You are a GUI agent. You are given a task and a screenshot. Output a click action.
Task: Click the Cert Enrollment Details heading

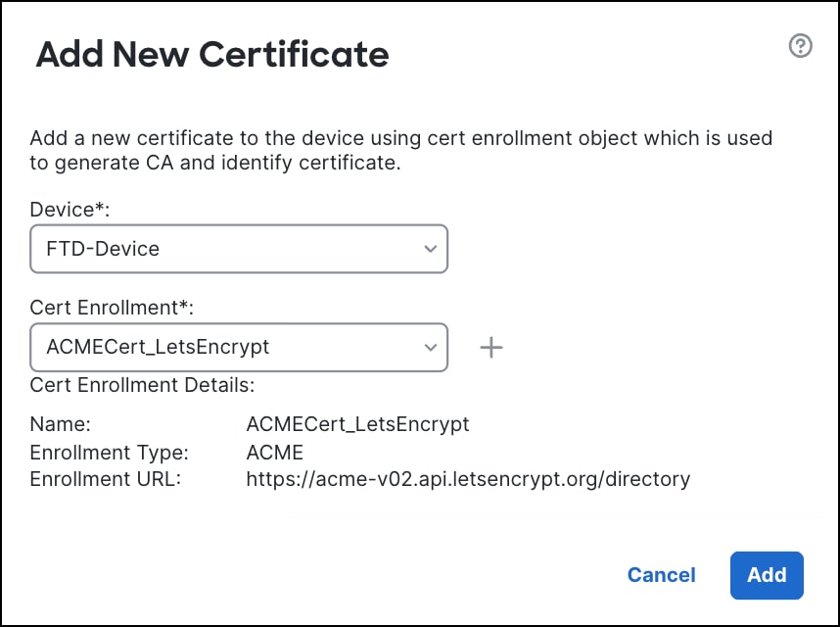[x=142, y=384]
